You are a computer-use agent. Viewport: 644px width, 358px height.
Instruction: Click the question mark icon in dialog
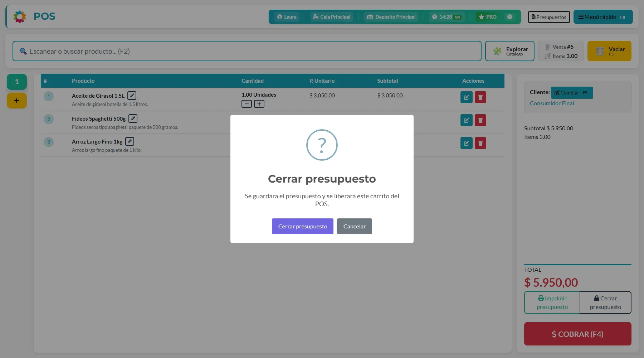[322, 145]
